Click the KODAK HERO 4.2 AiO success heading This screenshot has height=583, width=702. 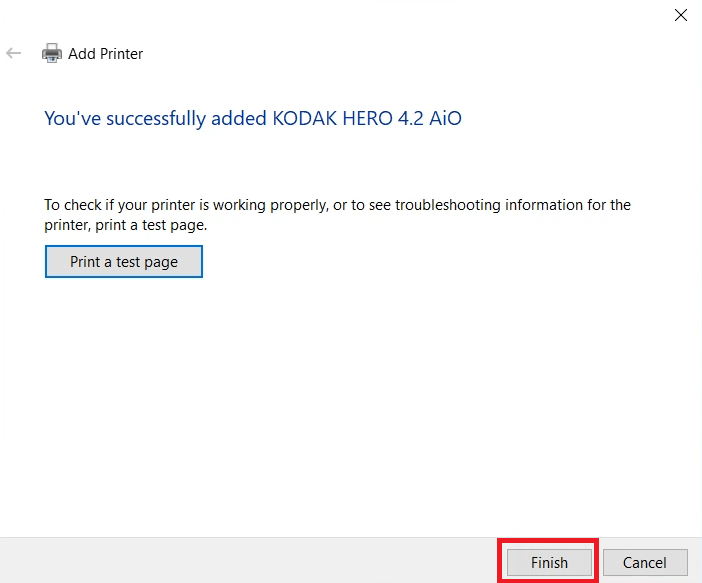253,119
